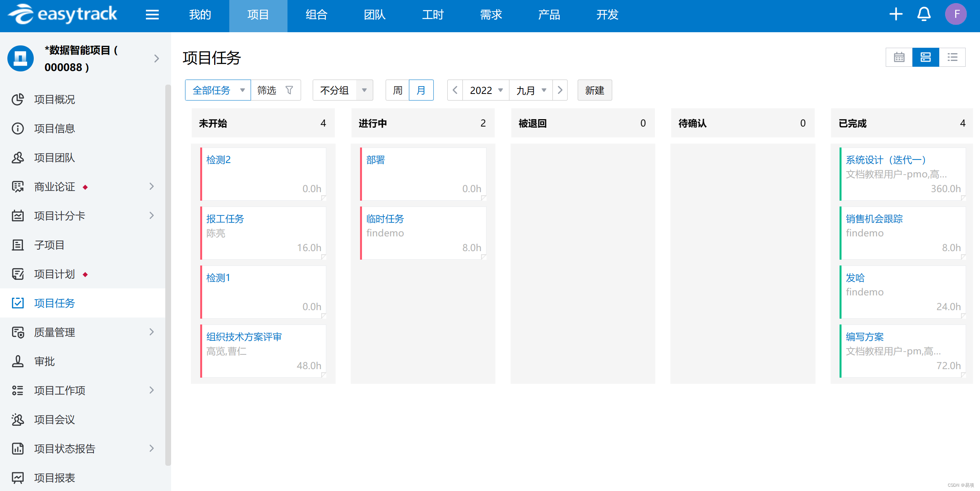Open the 部署 task card
This screenshot has width=980, height=491.
[423, 174]
